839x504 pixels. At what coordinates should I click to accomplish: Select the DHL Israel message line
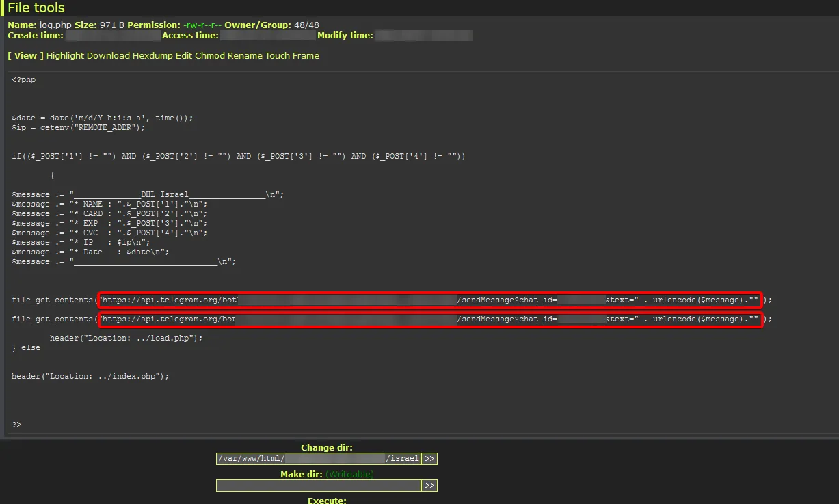(148, 195)
